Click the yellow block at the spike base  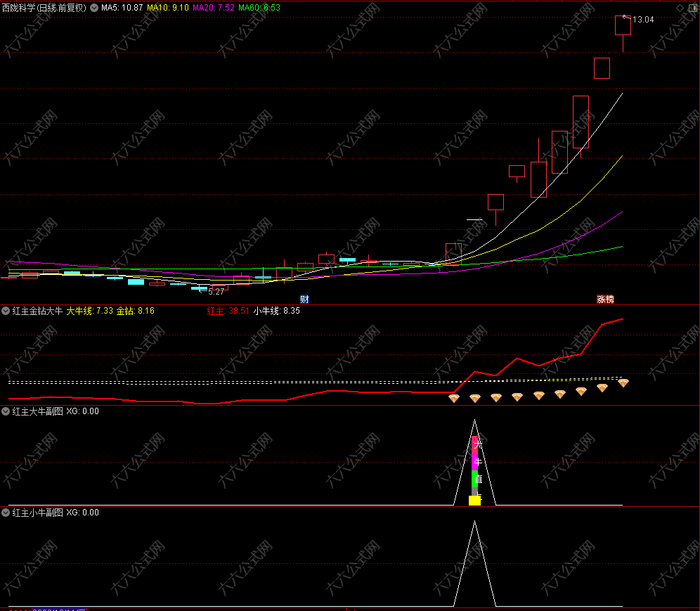pyautogui.click(x=474, y=500)
